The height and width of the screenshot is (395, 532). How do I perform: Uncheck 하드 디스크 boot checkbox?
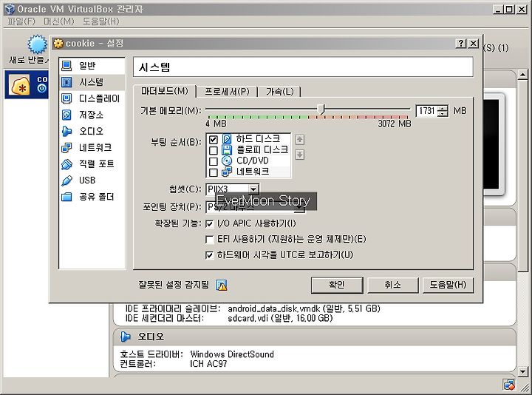(x=214, y=139)
